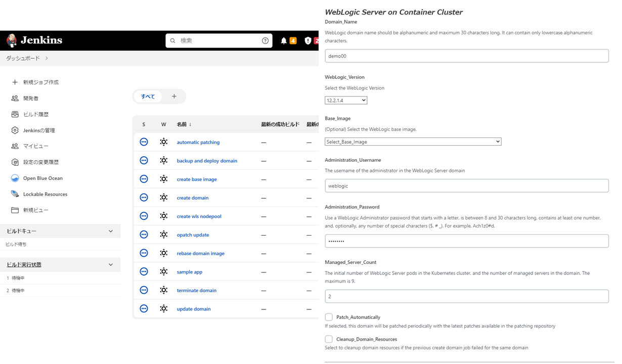The width and height of the screenshot is (622, 364).
Task: Click inside the Domain_Name input showing demo00
Action: tap(467, 56)
